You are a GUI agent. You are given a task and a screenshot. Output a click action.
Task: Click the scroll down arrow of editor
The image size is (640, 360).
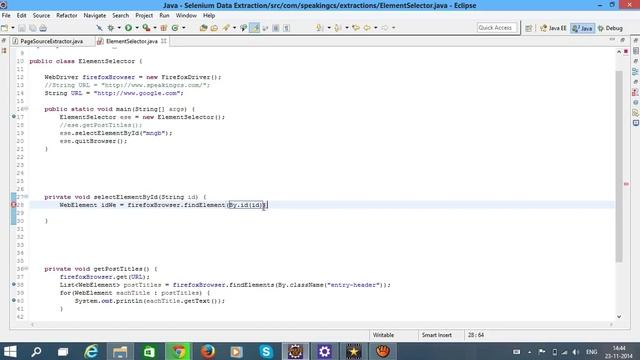click(619, 316)
